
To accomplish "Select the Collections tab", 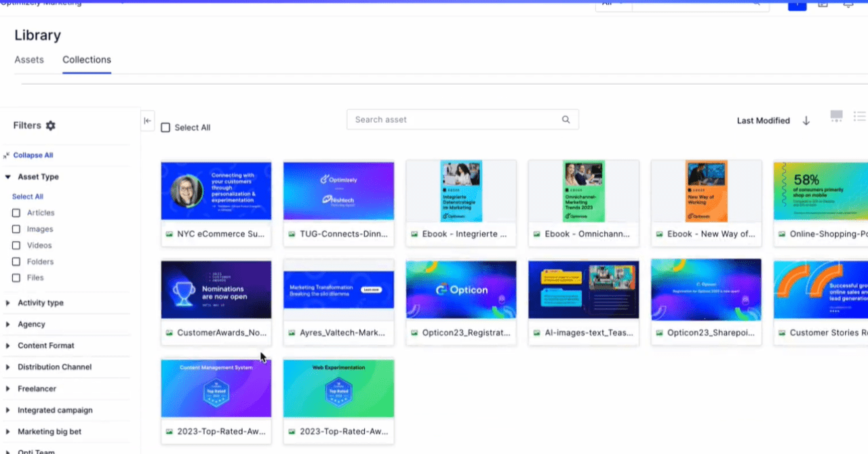I will (x=87, y=60).
